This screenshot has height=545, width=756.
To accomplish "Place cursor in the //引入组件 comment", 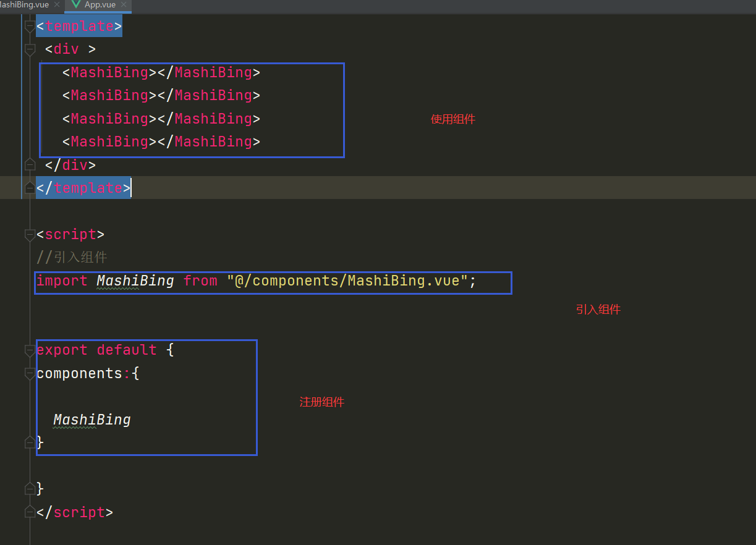I will pos(72,258).
